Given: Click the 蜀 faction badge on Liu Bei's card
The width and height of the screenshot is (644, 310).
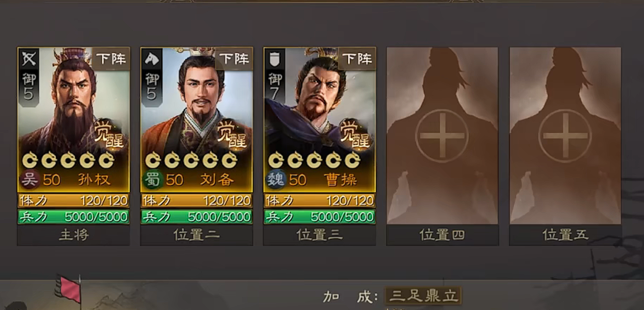Looking at the screenshot, I should click(153, 179).
